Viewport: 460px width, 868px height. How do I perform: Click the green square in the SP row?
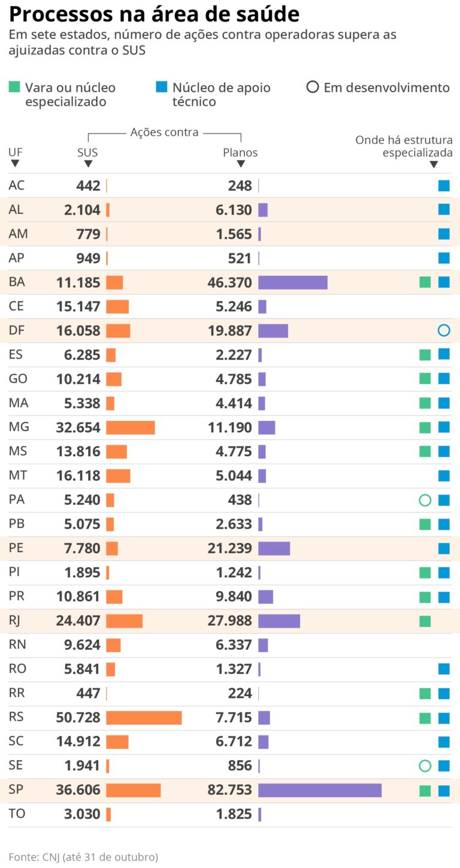(425, 791)
